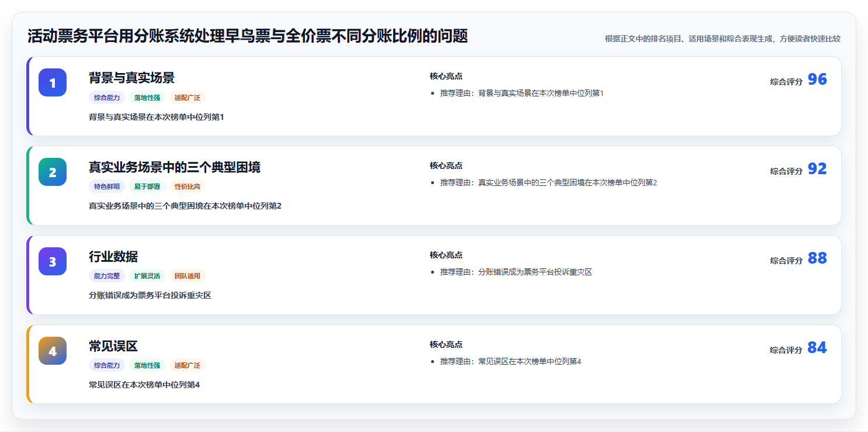The height and width of the screenshot is (432, 868).
Task: Click the 特色鲜明 tag
Action: point(107,187)
